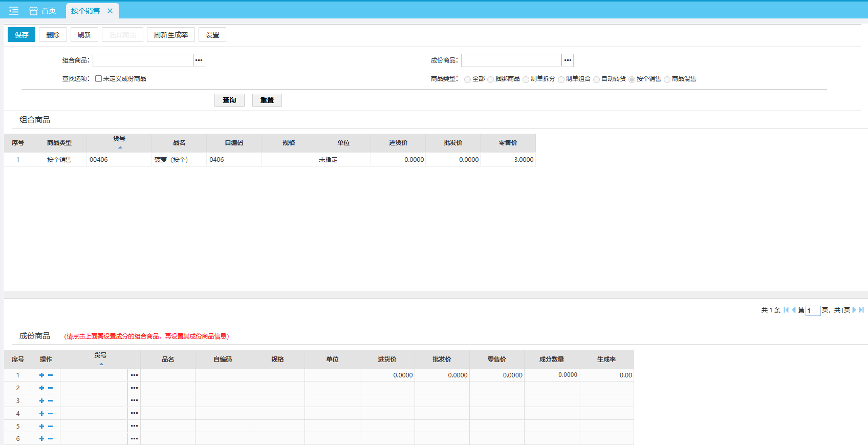868x445 pixels.
Task: Click the sidebar collapse menu icon
Action: click(x=14, y=11)
